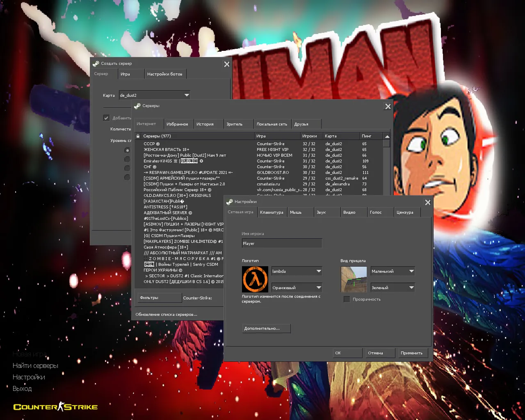Viewport: 525px width, 420px height.
Task: Click the Имя игрока Player text field
Action: click(281, 244)
